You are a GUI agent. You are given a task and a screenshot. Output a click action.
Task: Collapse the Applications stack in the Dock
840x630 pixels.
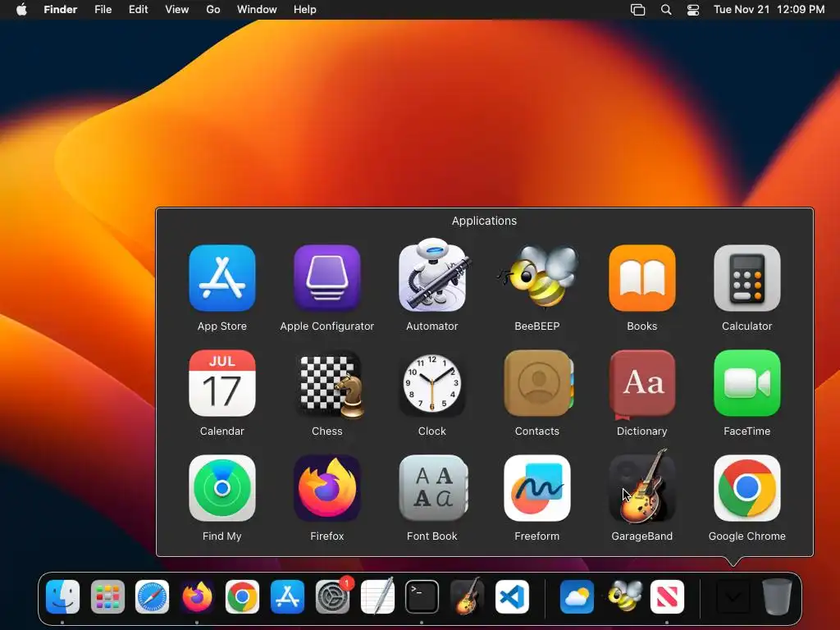(x=733, y=596)
